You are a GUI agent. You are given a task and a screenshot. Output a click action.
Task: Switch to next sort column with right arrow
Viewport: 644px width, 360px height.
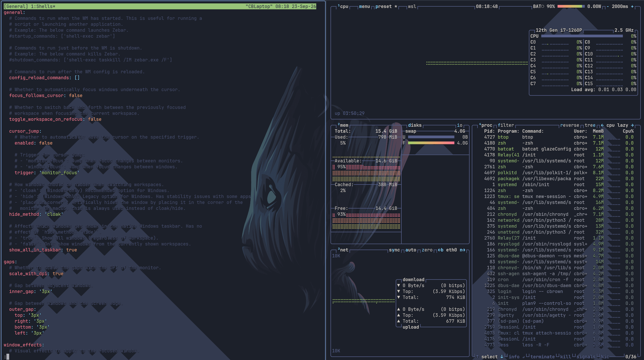pyautogui.click(x=632, y=125)
